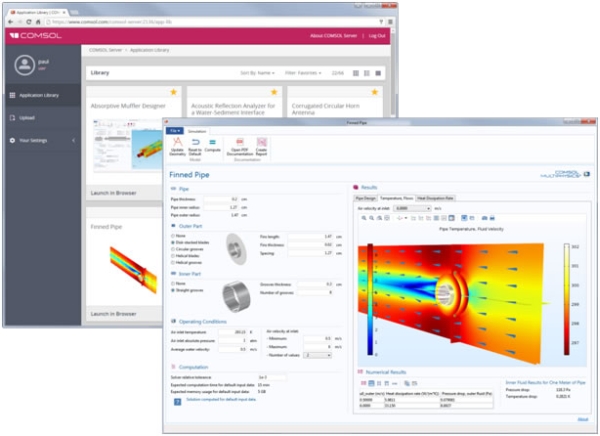Toggle favorite star on Absorptive Muffler Designer

[174, 91]
